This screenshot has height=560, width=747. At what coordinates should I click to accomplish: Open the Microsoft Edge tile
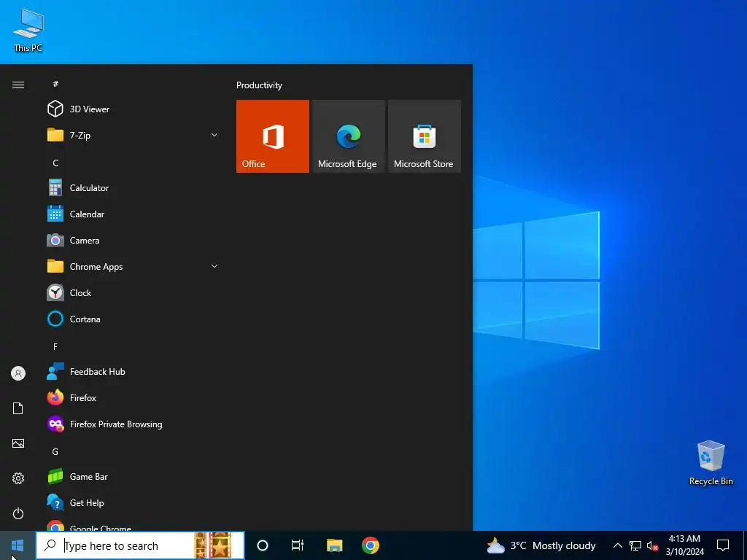[349, 136]
